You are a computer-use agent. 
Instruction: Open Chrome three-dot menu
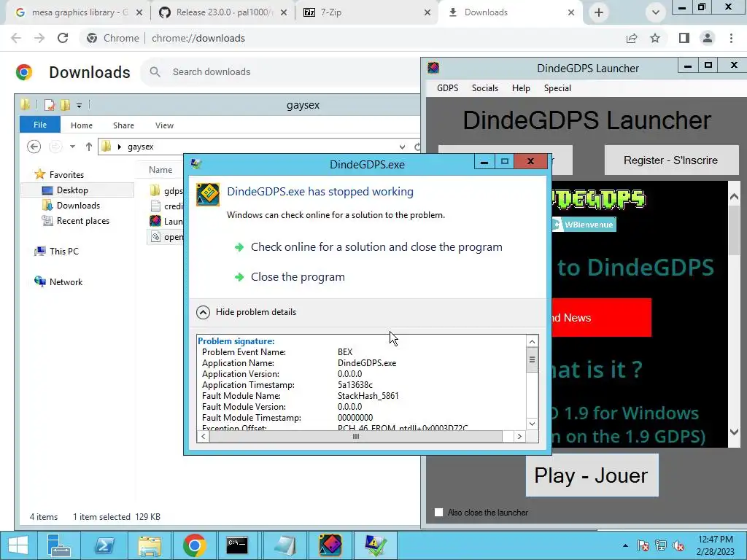[731, 38]
